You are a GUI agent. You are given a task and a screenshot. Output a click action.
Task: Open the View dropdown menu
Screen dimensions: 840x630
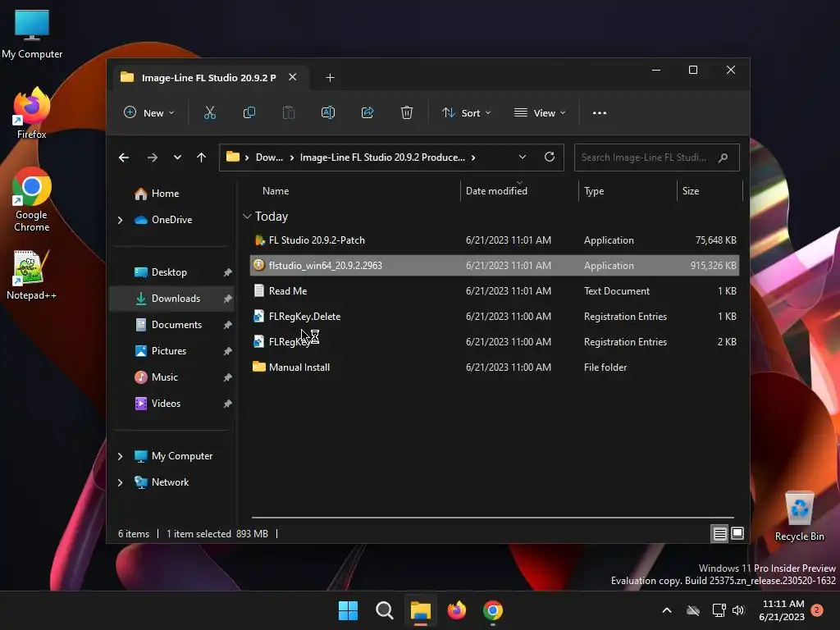(x=540, y=113)
